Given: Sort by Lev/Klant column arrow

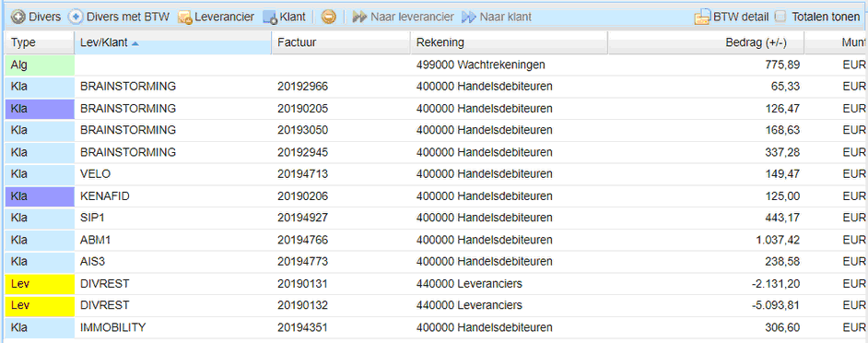Looking at the screenshot, I should pyautogui.click(x=135, y=43).
